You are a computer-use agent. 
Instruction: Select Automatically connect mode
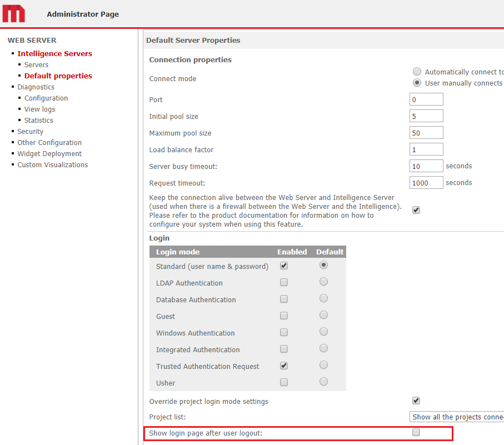coord(417,71)
